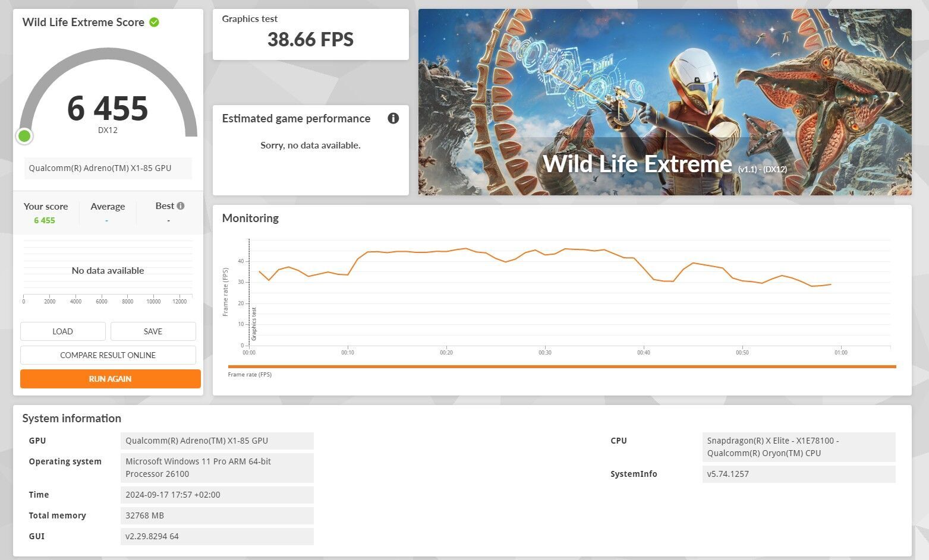Click the Graphics test 38.66 FPS card
The image size is (929, 560).
(x=310, y=34)
